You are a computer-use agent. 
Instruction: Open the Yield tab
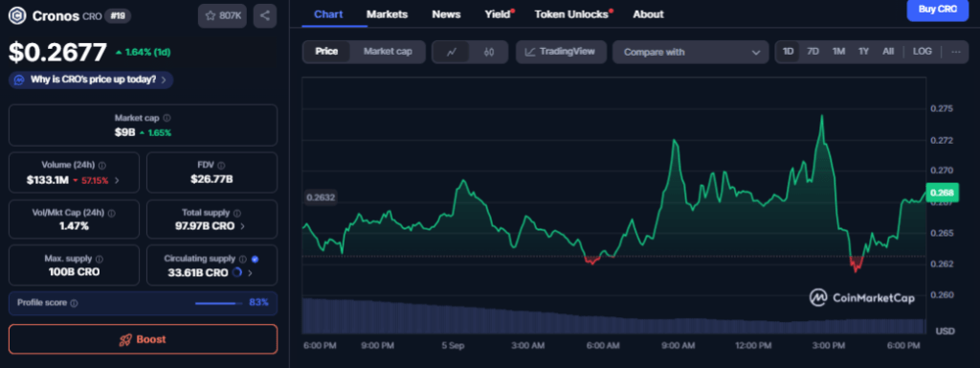498,14
